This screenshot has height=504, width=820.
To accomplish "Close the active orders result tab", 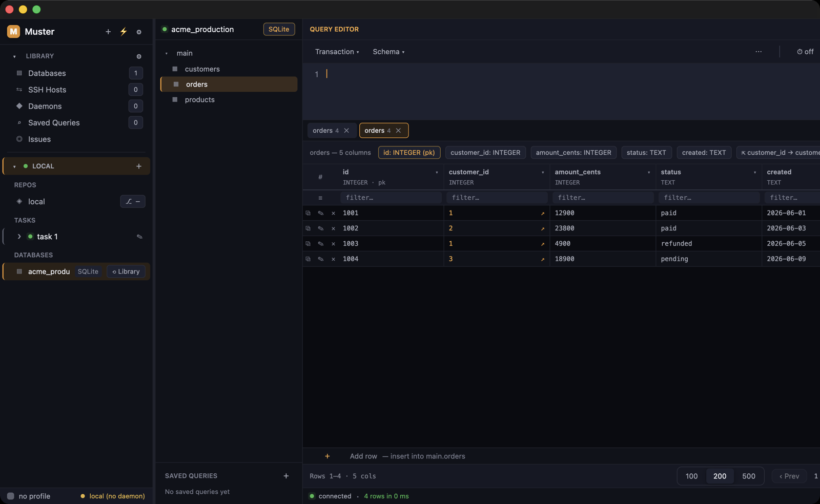I will pyautogui.click(x=398, y=131).
